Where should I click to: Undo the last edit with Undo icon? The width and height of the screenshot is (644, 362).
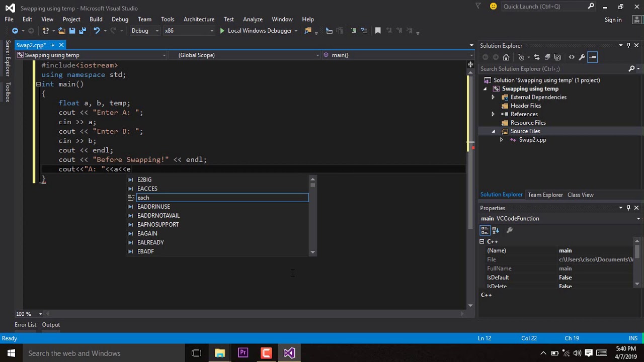(96, 31)
